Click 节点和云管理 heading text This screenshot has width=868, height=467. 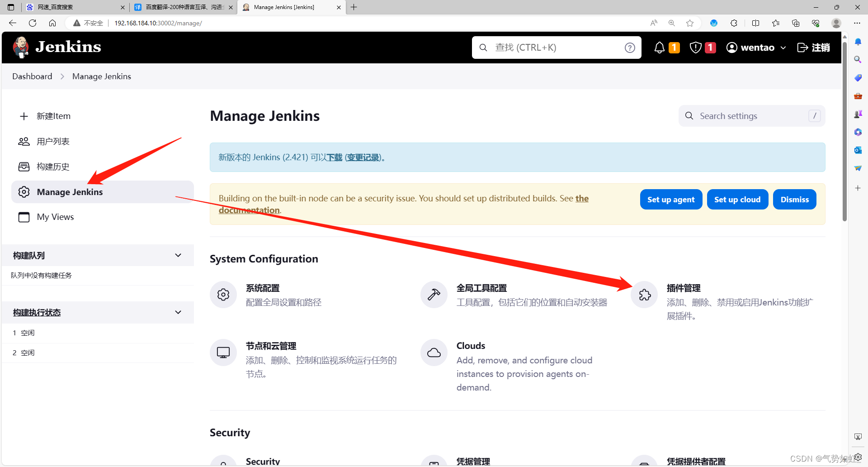point(271,346)
